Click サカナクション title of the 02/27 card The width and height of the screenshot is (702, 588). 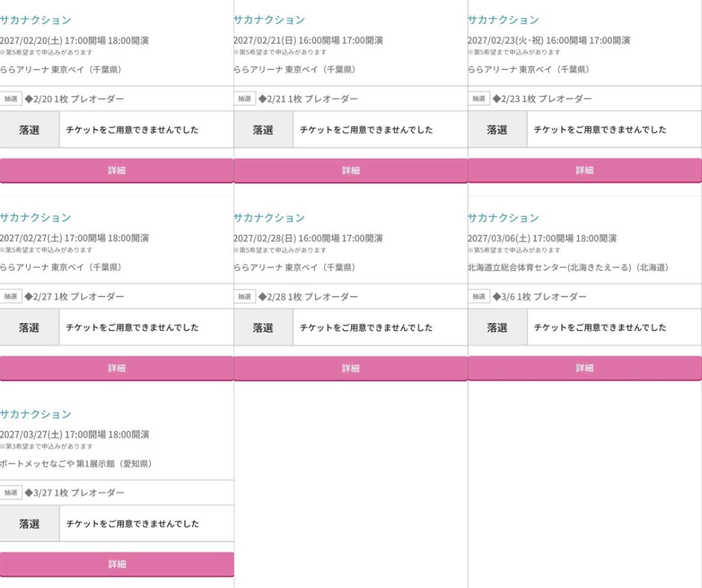click(35, 218)
